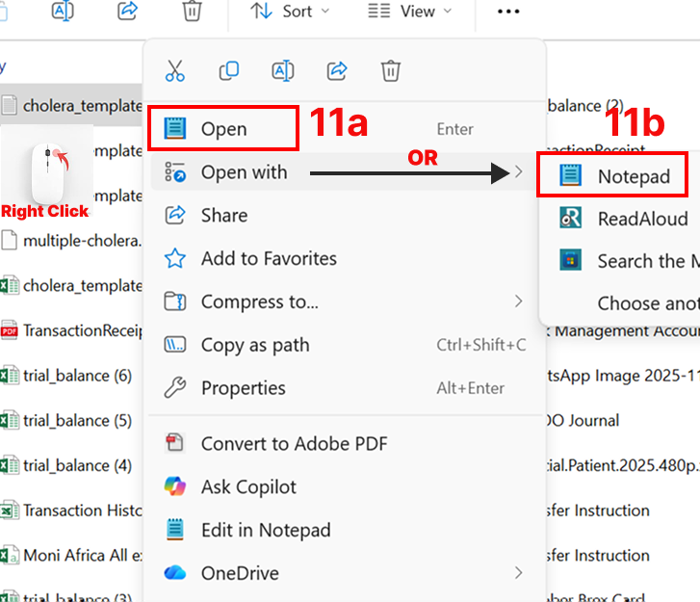This screenshot has height=602, width=700.
Task: Expand the Compress to submenu chevron
Action: (518, 301)
